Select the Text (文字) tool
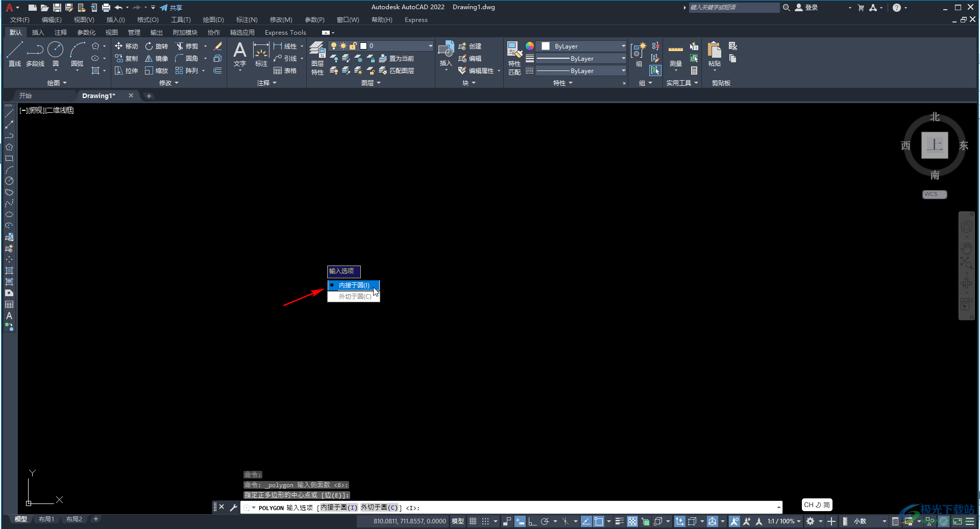This screenshot has width=980, height=529. pyautogui.click(x=240, y=54)
